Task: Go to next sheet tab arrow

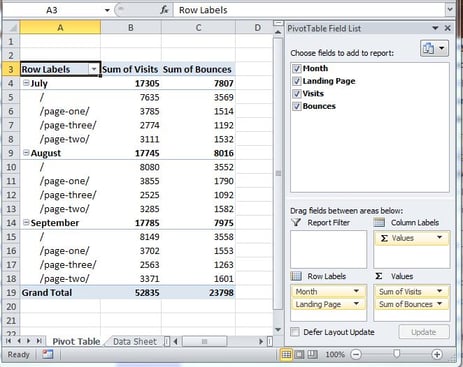Action: [x=29, y=341]
